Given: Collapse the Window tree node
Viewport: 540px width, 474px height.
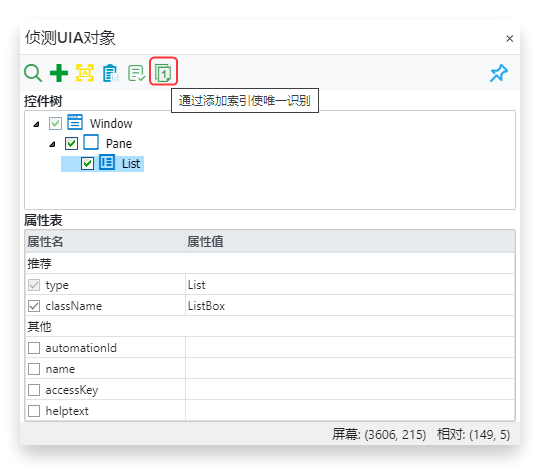Looking at the screenshot, I should tap(37, 124).
